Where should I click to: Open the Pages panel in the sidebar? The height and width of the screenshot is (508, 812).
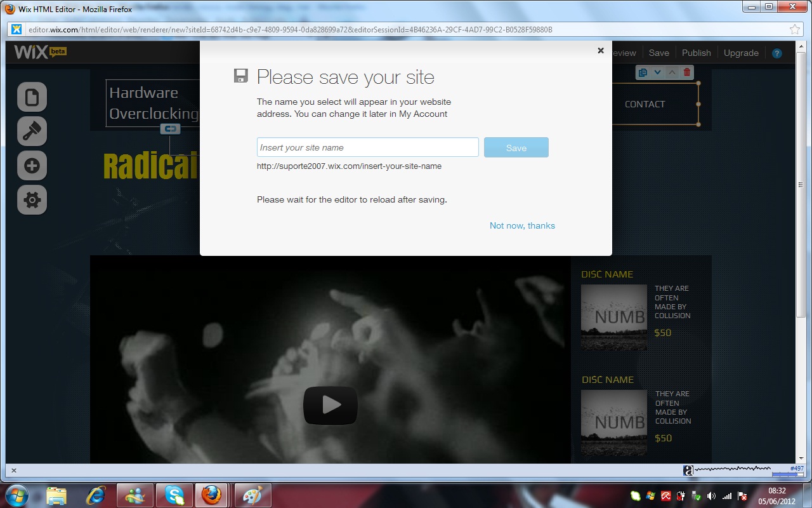tap(32, 97)
